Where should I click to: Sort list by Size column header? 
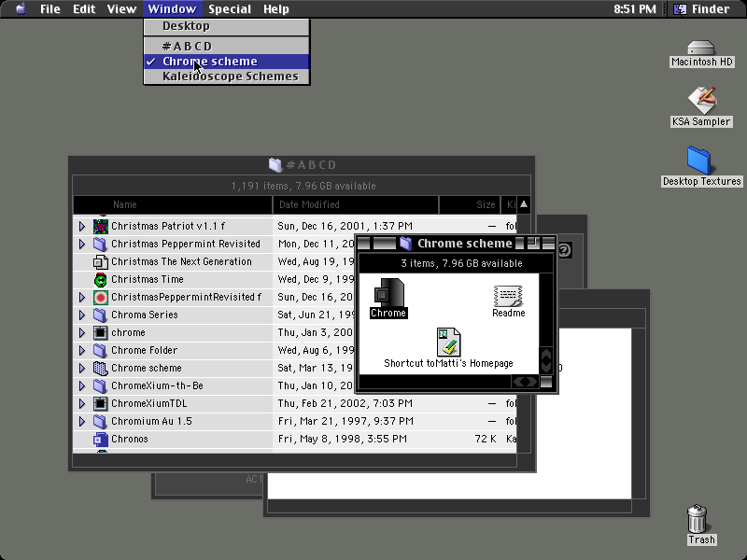(x=470, y=204)
